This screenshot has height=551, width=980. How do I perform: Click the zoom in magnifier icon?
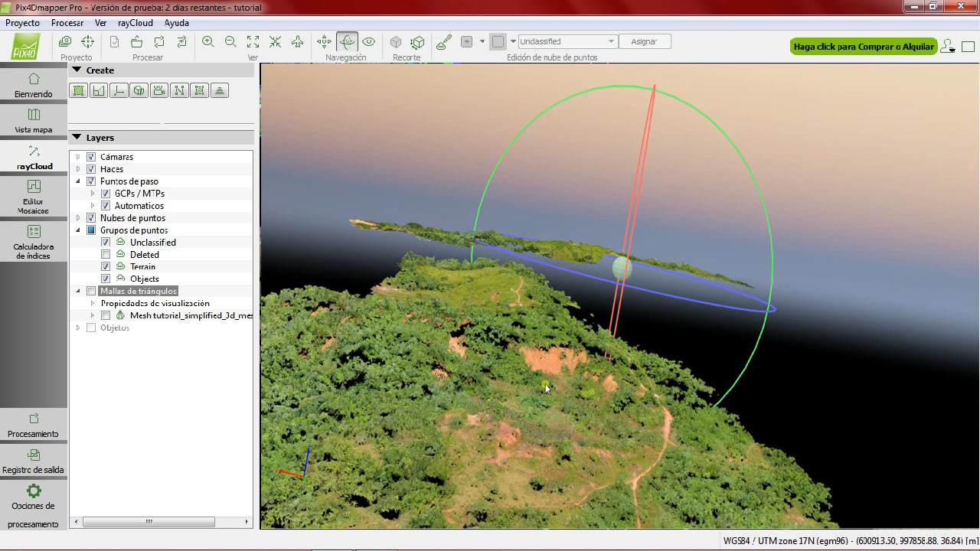point(208,42)
